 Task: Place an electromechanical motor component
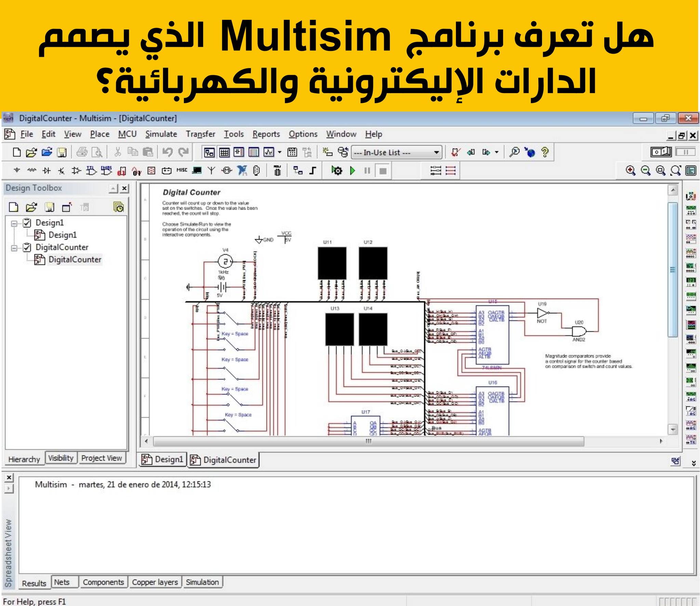click(x=227, y=170)
